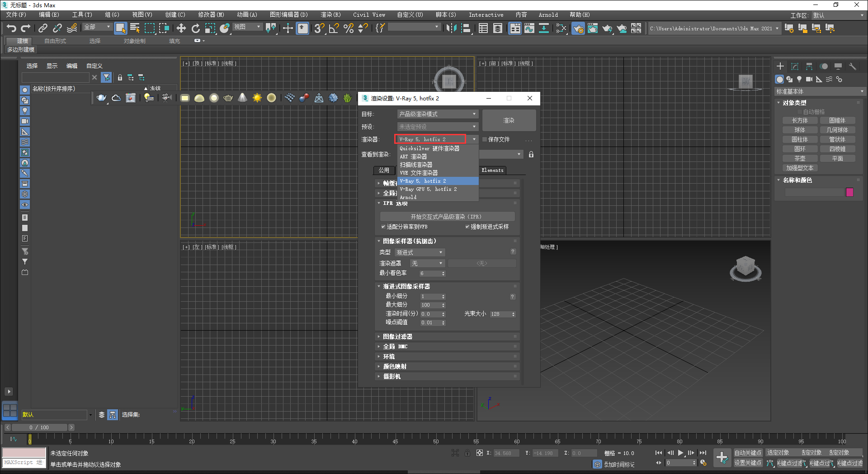Image resolution: width=868 pixels, height=474 pixels.
Task: Select the Select and Move tool
Action: (181, 28)
